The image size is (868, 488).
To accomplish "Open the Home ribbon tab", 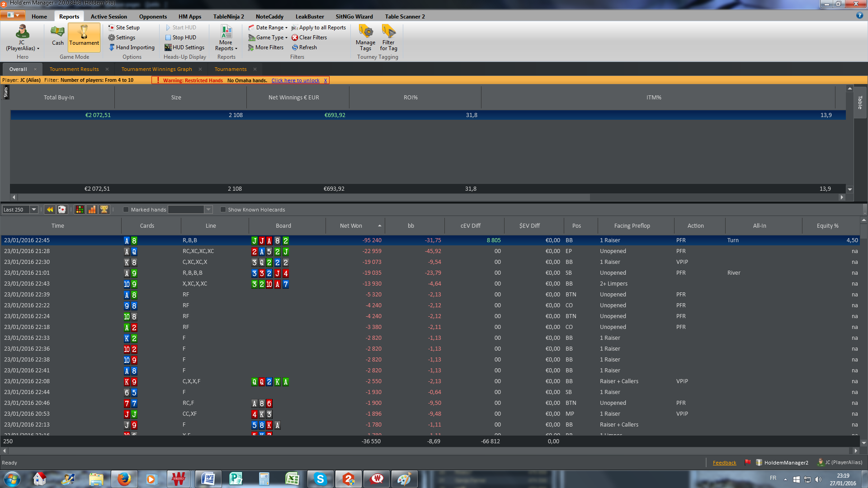I will tap(39, 17).
